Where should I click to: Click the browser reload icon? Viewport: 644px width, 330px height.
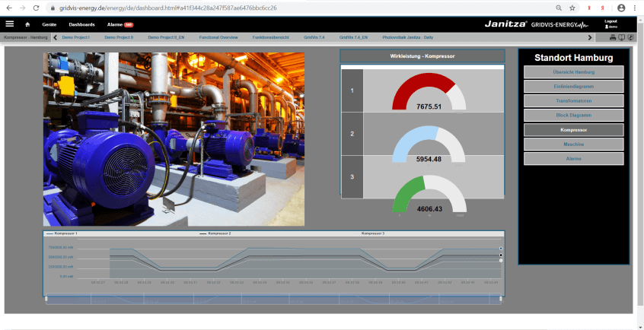point(36,8)
